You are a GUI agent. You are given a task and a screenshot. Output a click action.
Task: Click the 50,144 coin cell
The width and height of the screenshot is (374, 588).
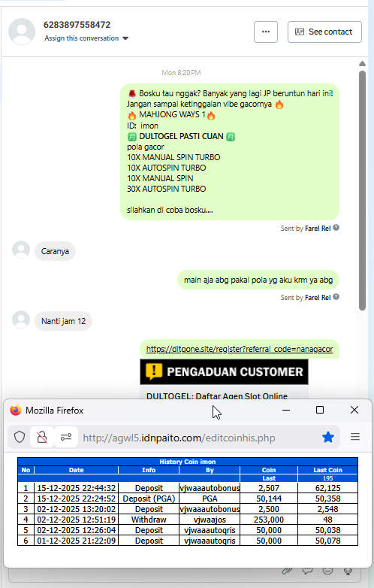pos(269,499)
